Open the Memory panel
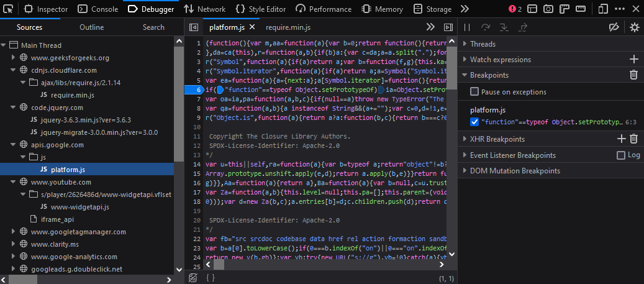Viewport: 644px width, 284px height. [x=383, y=9]
